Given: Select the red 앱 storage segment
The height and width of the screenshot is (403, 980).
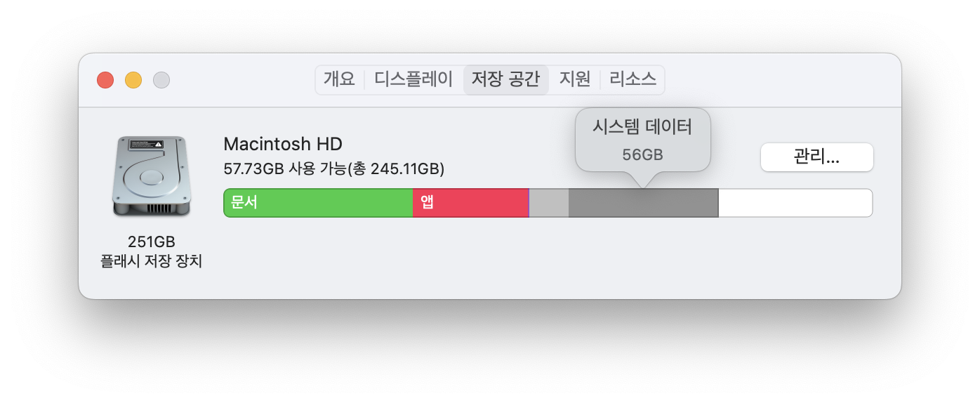Looking at the screenshot, I should [470, 203].
